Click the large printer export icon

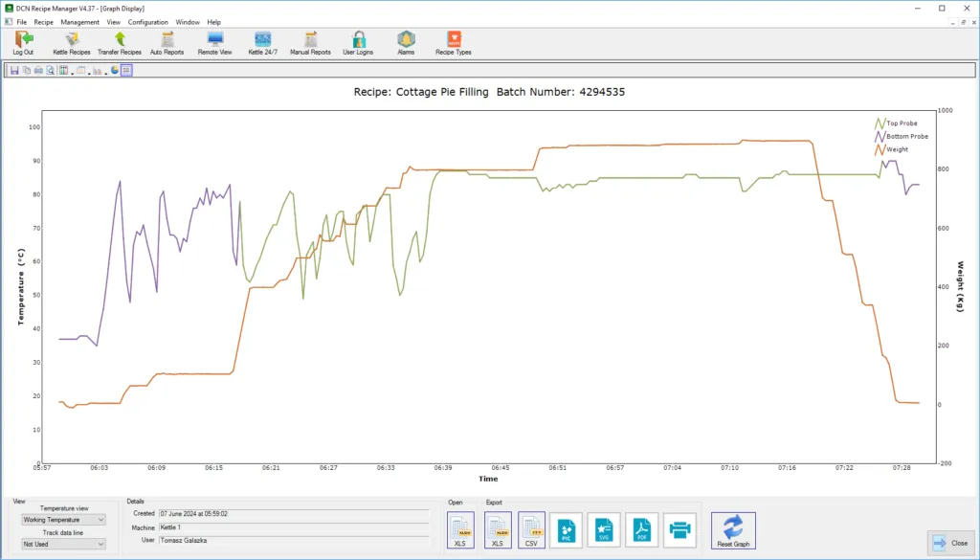680,530
